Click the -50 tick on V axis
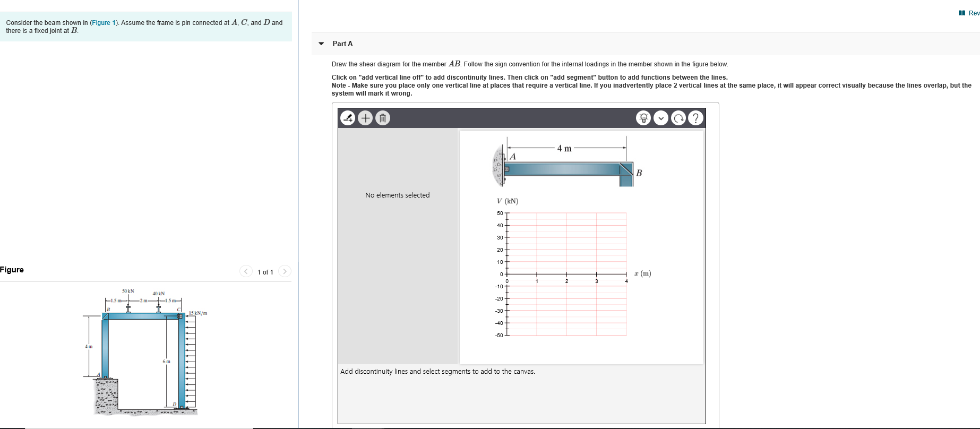 499,336
